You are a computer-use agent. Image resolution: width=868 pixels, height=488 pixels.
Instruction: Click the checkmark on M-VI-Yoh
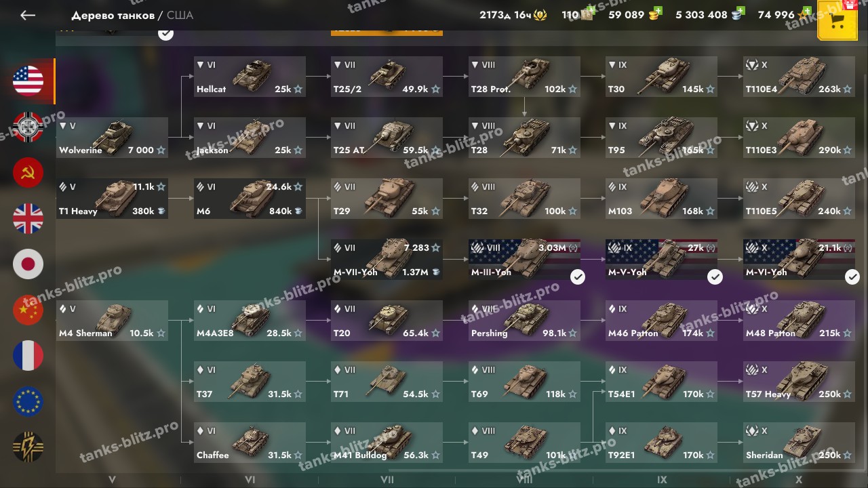[852, 277]
